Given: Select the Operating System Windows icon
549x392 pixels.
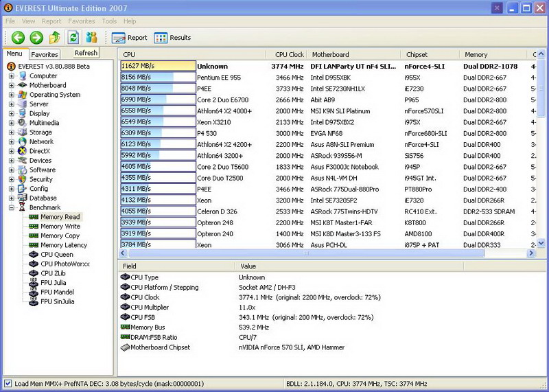Looking at the screenshot, I should tap(23, 95).
